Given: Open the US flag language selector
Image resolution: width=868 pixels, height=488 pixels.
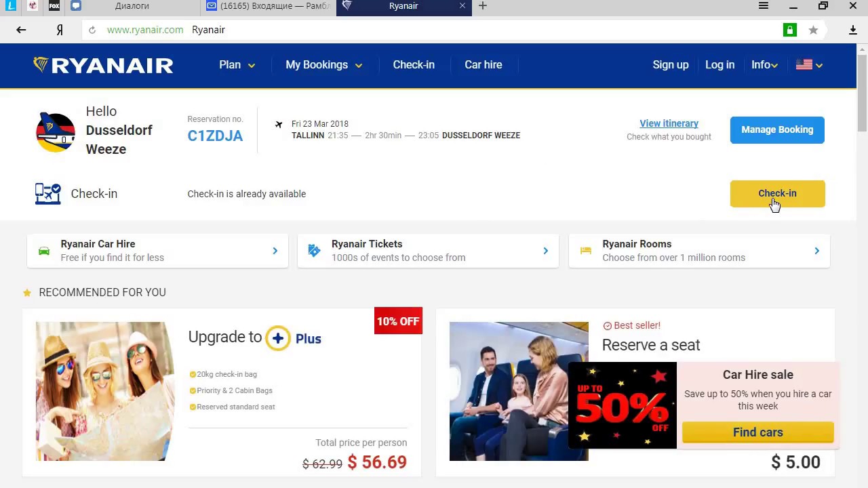Looking at the screenshot, I should tap(809, 65).
